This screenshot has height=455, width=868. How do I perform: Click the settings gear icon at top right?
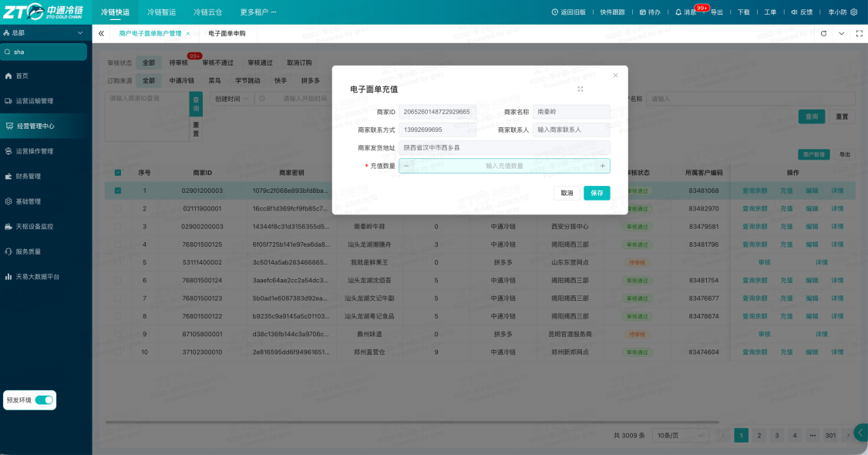click(x=853, y=12)
